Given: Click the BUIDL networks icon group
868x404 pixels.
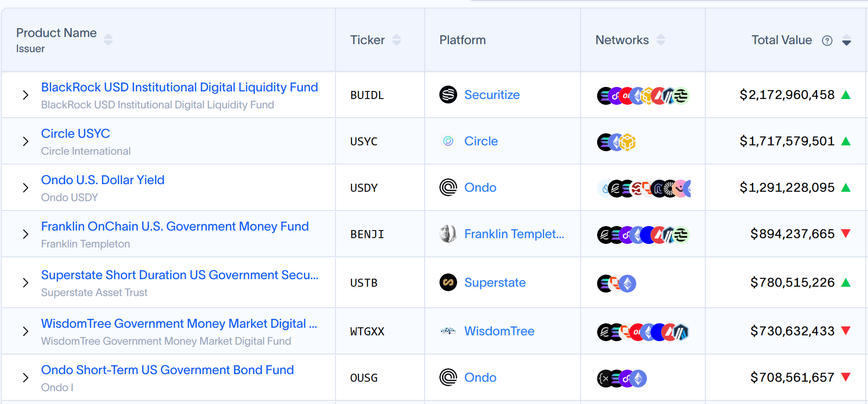Looking at the screenshot, I should pos(643,95).
